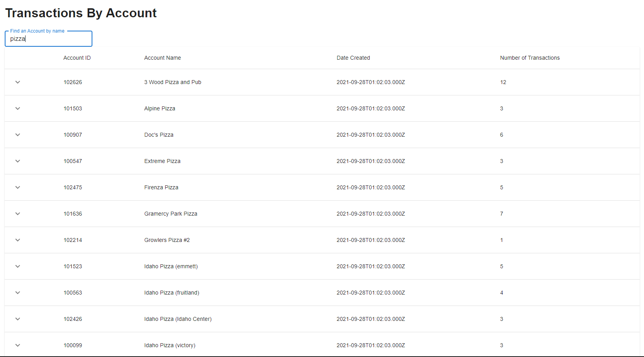Viewport: 644px width, 357px height.
Task: Click the Number of Transactions header
Action: [x=530, y=58]
